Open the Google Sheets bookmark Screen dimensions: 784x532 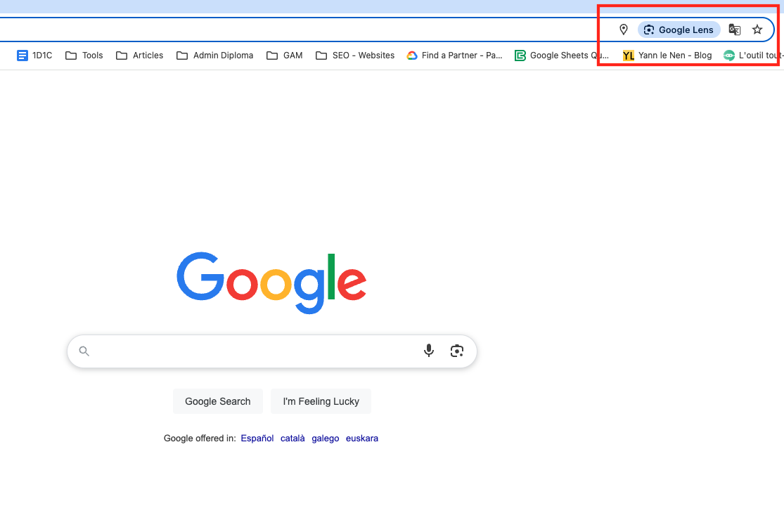[562, 56]
